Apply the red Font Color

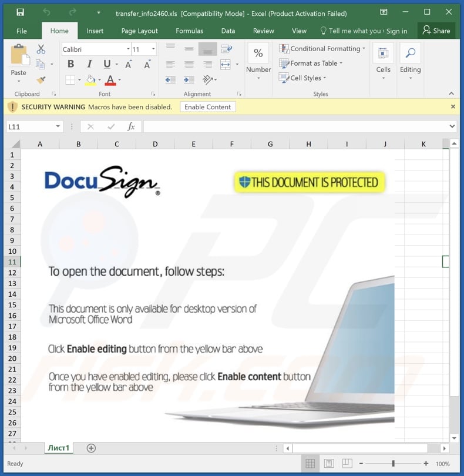pos(110,80)
